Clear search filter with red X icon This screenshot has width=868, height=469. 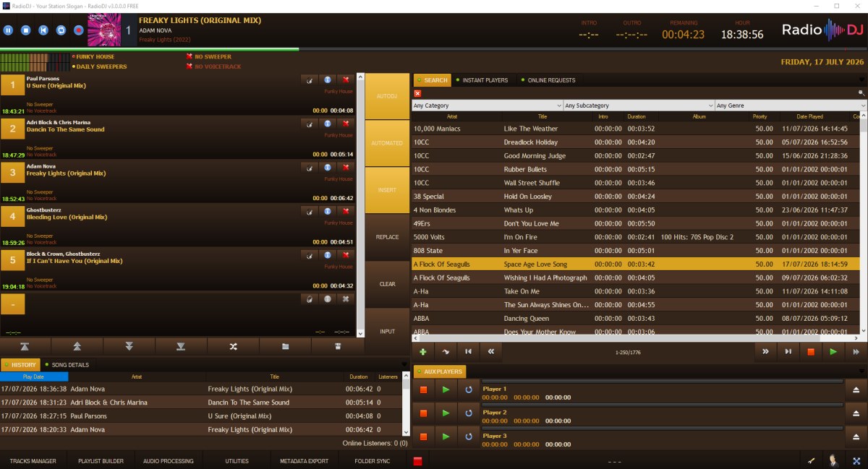click(x=417, y=93)
